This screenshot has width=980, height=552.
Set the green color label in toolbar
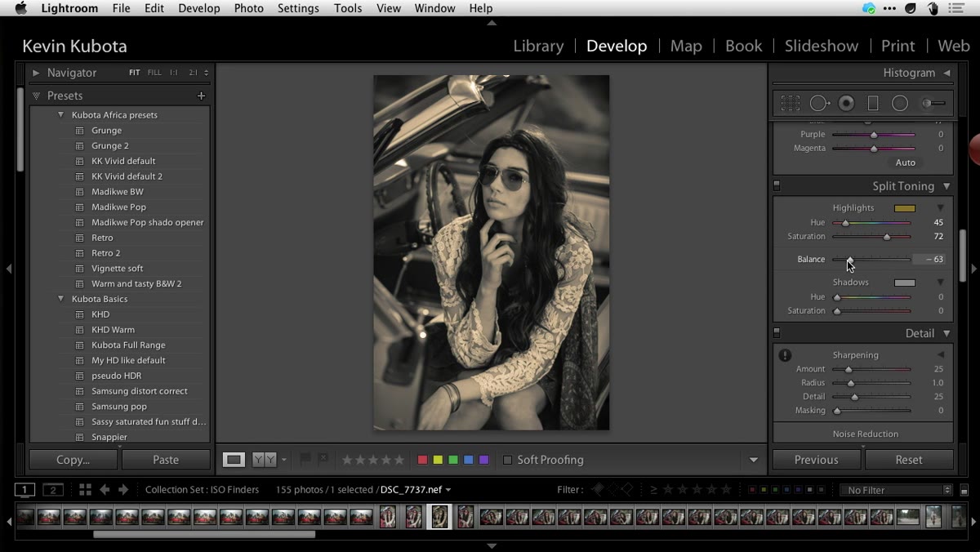[453, 460]
